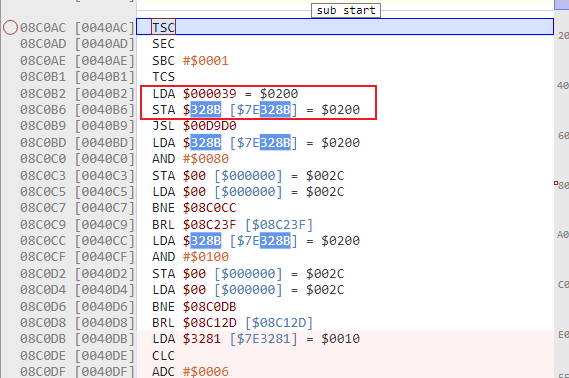Image resolution: width=569 pixels, height=378 pixels.
Task: Click address 08C0DF in the margin
Action: (x=43, y=371)
